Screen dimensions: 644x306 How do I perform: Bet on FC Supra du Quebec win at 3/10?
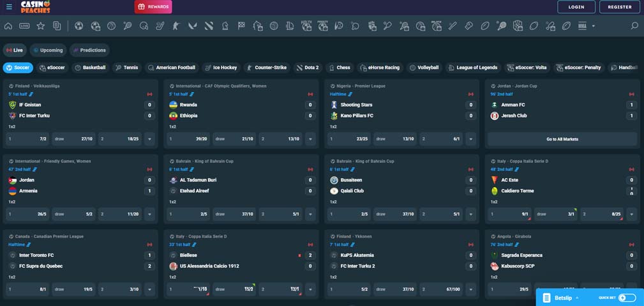[x=119, y=289]
